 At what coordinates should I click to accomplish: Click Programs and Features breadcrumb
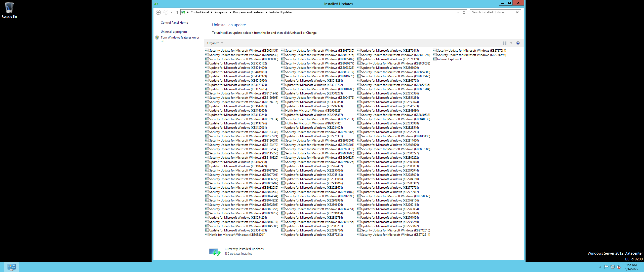pos(248,12)
